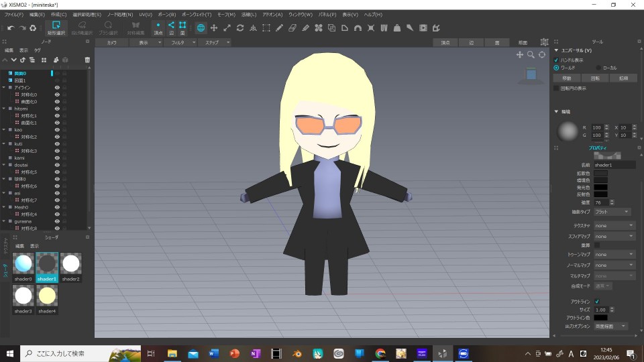The image size is (644, 362).
Task: Select the shader4 yellow shader thumbnail
Action: (x=47, y=296)
